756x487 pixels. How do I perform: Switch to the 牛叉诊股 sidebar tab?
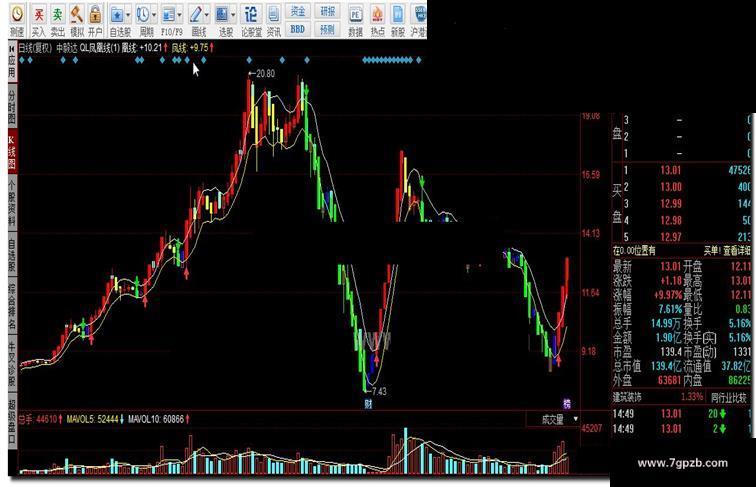pos(13,363)
